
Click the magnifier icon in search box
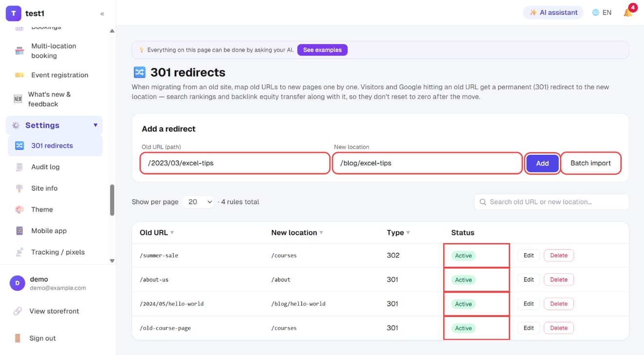483,202
